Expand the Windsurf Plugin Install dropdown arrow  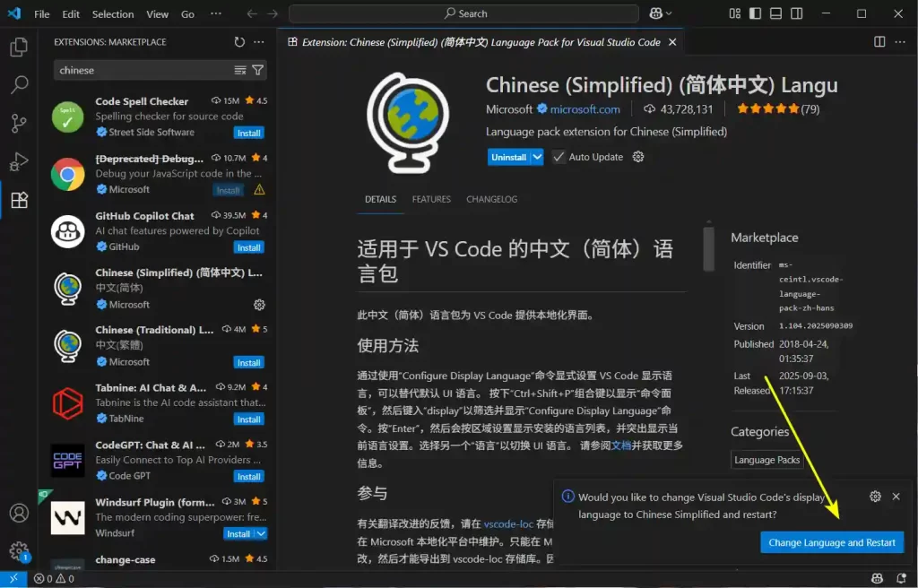tap(261, 534)
